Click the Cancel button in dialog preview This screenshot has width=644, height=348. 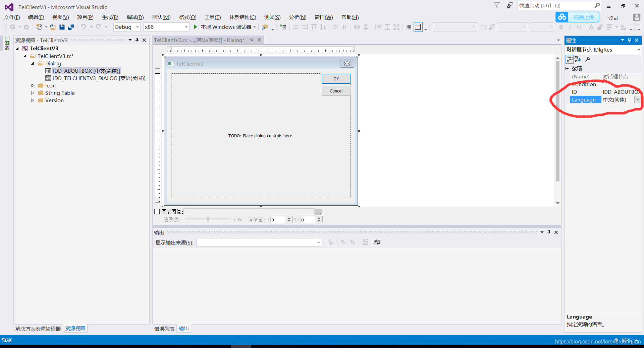(x=336, y=91)
